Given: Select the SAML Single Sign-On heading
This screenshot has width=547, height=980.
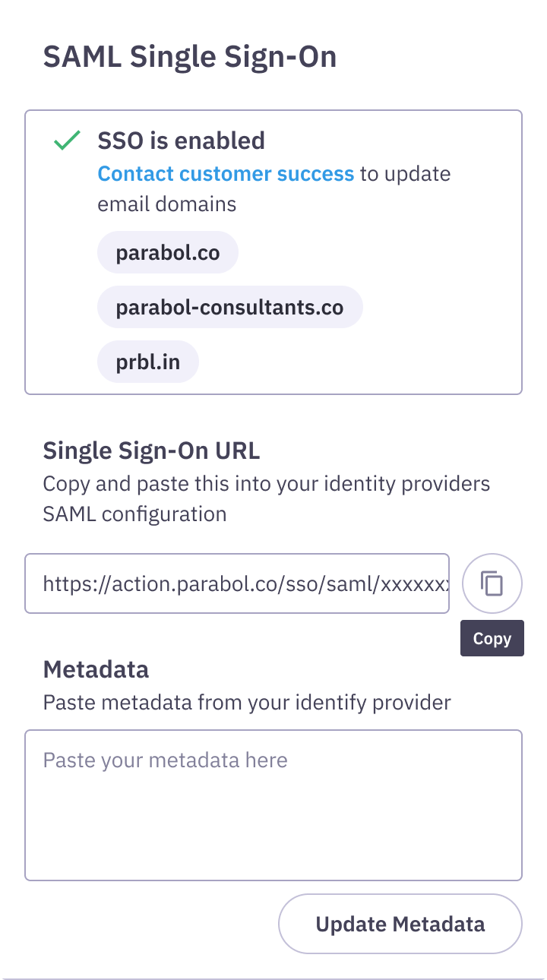Looking at the screenshot, I should [x=191, y=56].
